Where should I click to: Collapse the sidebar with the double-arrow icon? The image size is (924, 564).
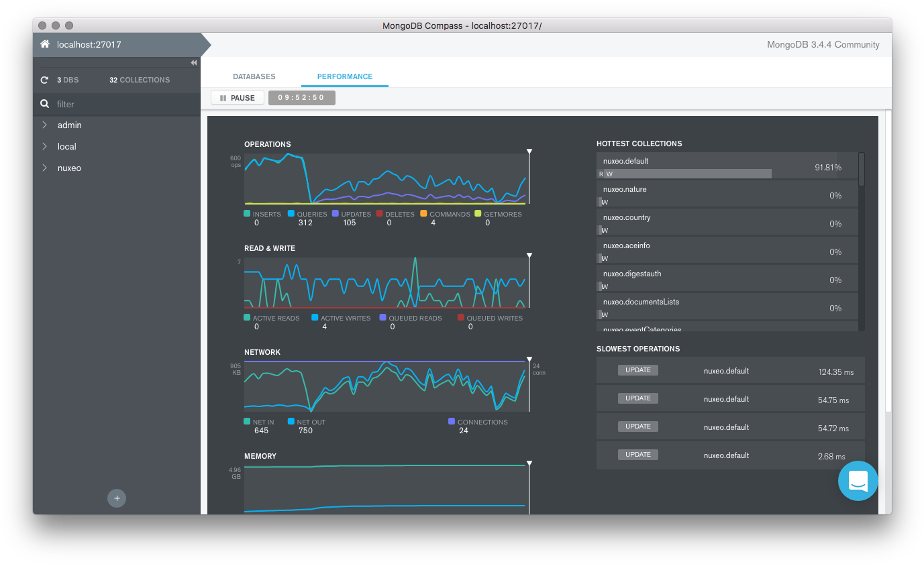(x=194, y=62)
